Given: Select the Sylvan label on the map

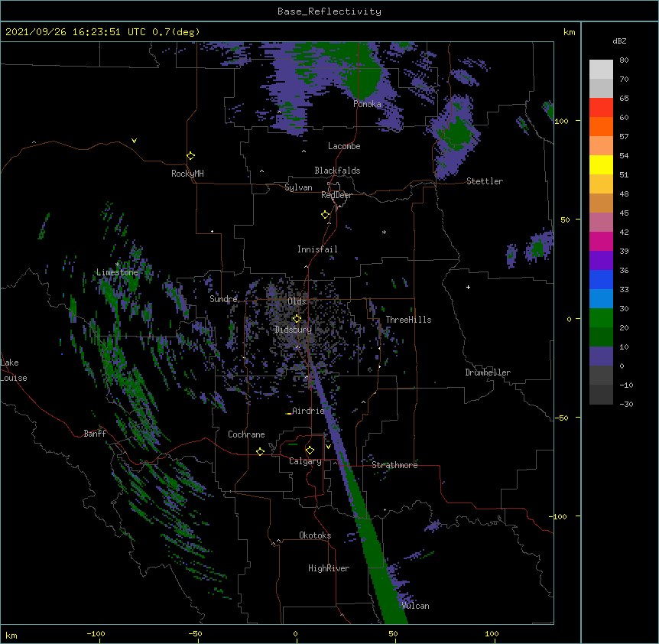Looking at the screenshot, I should [x=298, y=187].
